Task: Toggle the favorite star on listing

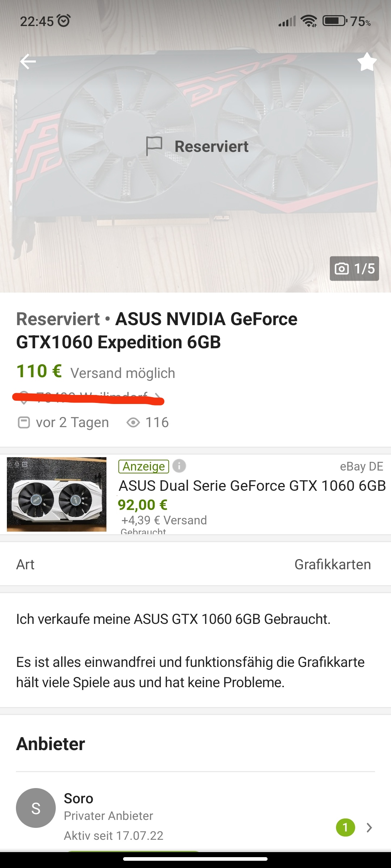Action: point(367,62)
